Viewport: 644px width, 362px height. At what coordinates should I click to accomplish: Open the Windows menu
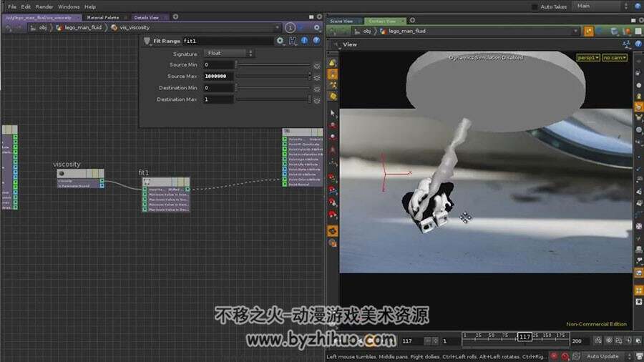pyautogui.click(x=69, y=6)
